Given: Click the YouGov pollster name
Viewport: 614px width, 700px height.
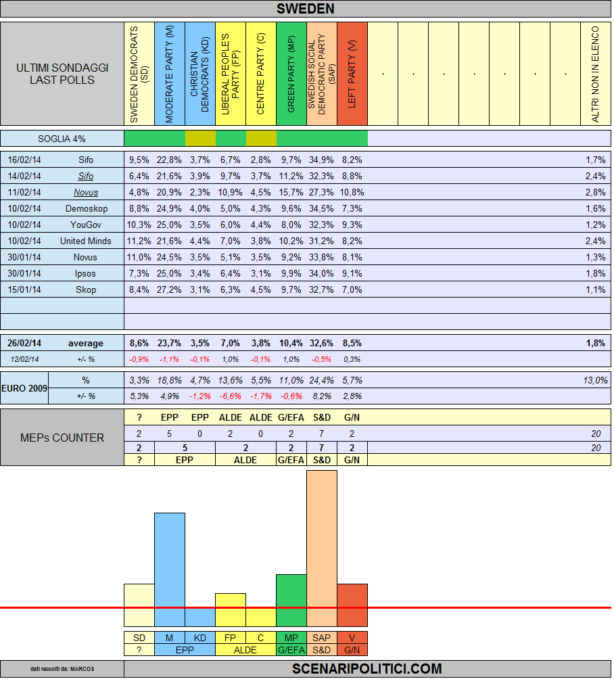Looking at the screenshot, I should click(x=86, y=225).
